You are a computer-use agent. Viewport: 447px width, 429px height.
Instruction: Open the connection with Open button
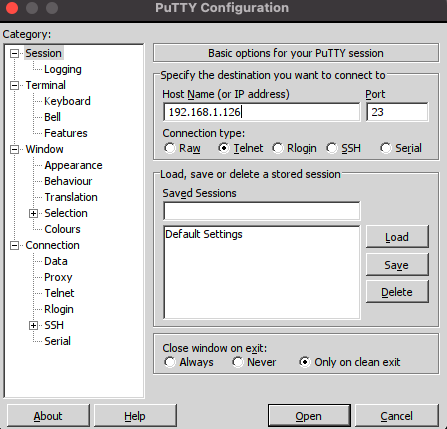click(309, 416)
